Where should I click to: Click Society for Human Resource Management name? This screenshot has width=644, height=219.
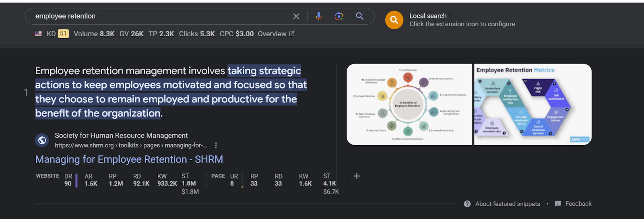[121, 136]
